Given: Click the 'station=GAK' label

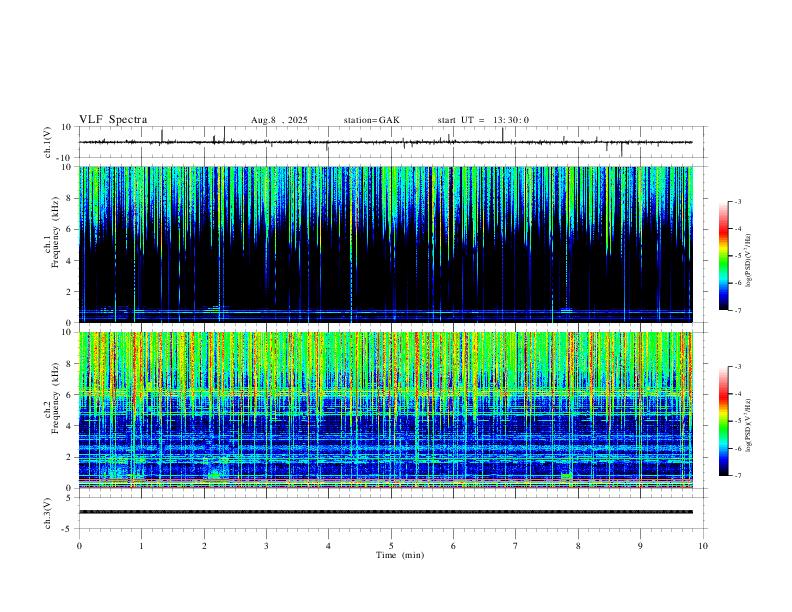Looking at the screenshot, I should coord(372,120).
